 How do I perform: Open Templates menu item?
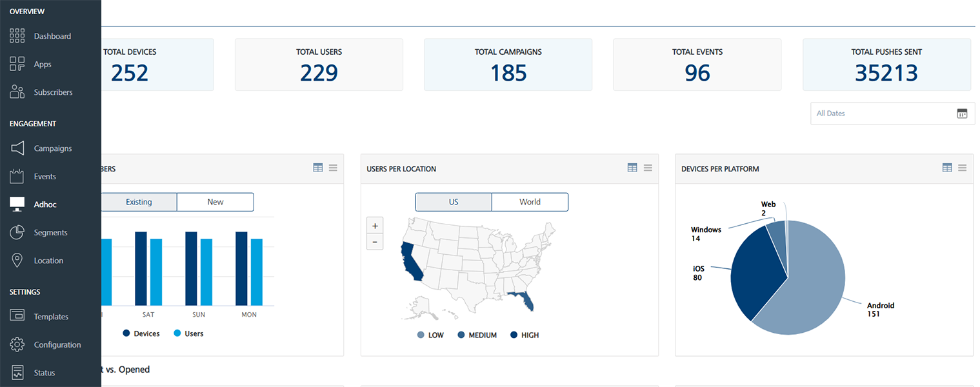tap(51, 317)
